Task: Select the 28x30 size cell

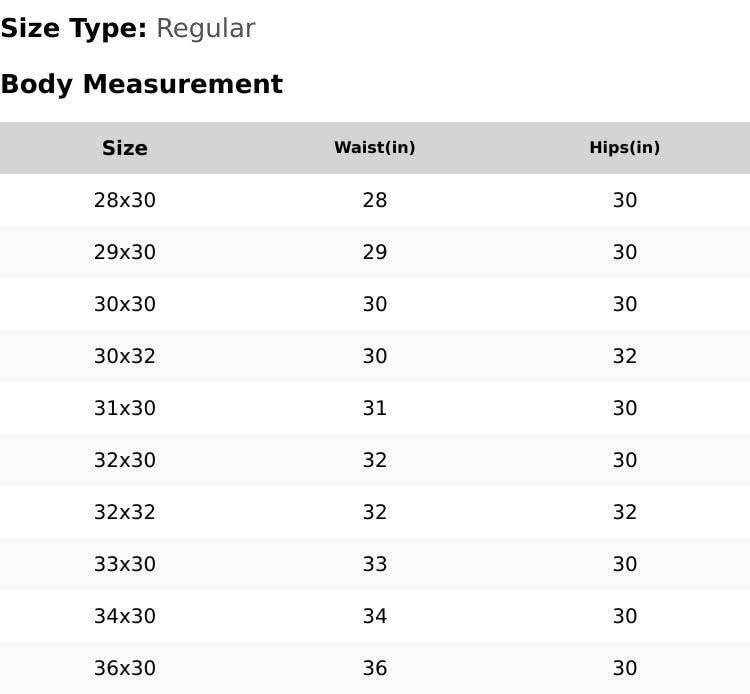Action: coord(125,200)
